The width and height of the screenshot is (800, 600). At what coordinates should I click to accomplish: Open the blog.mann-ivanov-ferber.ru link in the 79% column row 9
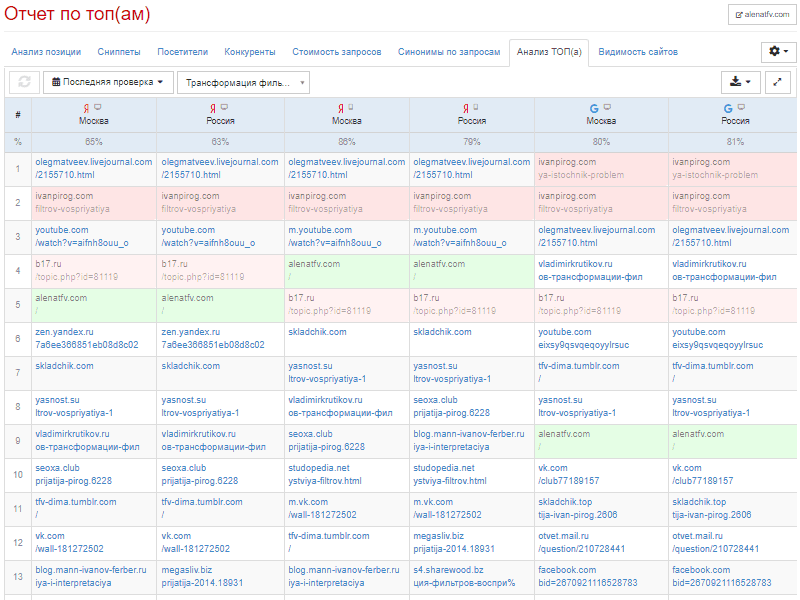469,440
